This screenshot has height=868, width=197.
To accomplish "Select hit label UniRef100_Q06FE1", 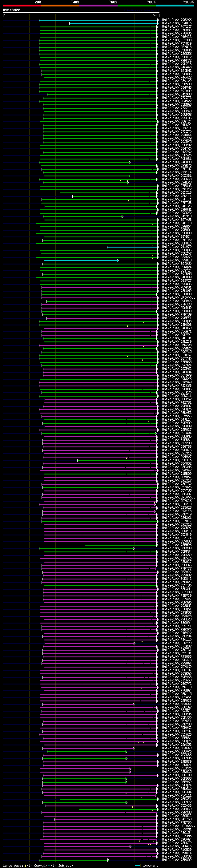I will coord(176,318).
